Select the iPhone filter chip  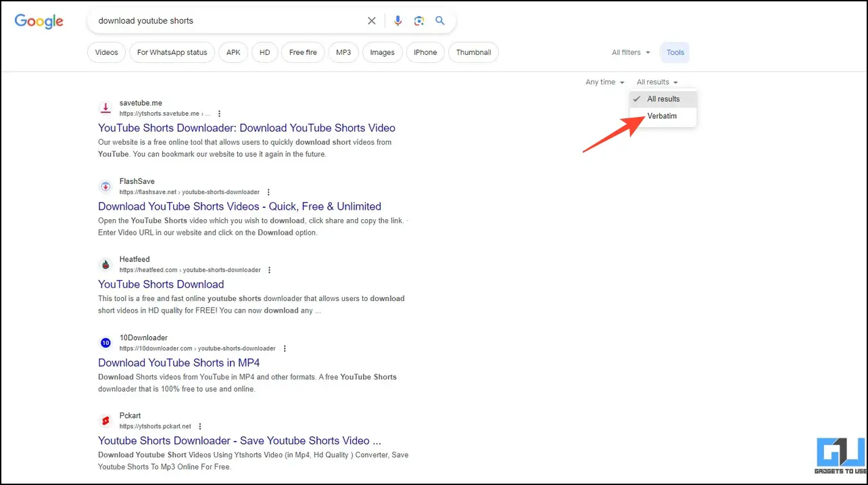(x=425, y=53)
